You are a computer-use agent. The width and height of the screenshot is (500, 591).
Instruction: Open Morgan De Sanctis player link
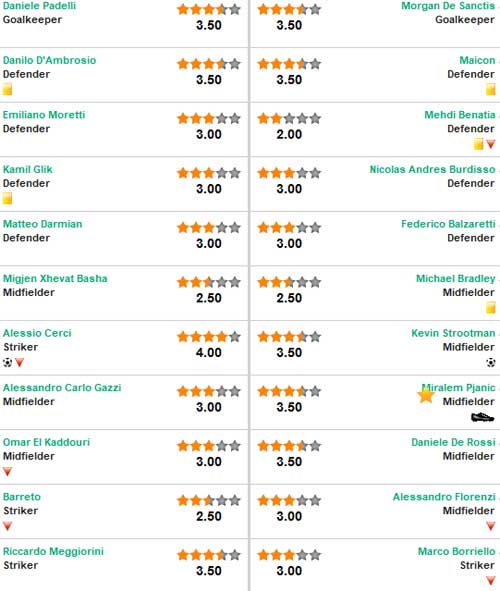(448, 6)
